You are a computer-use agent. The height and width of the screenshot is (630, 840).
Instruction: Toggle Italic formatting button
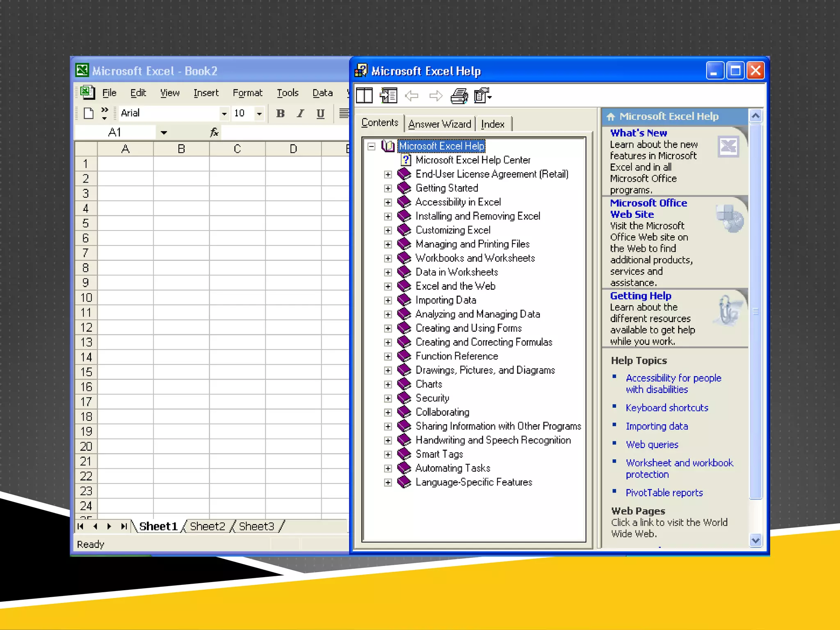301,114
